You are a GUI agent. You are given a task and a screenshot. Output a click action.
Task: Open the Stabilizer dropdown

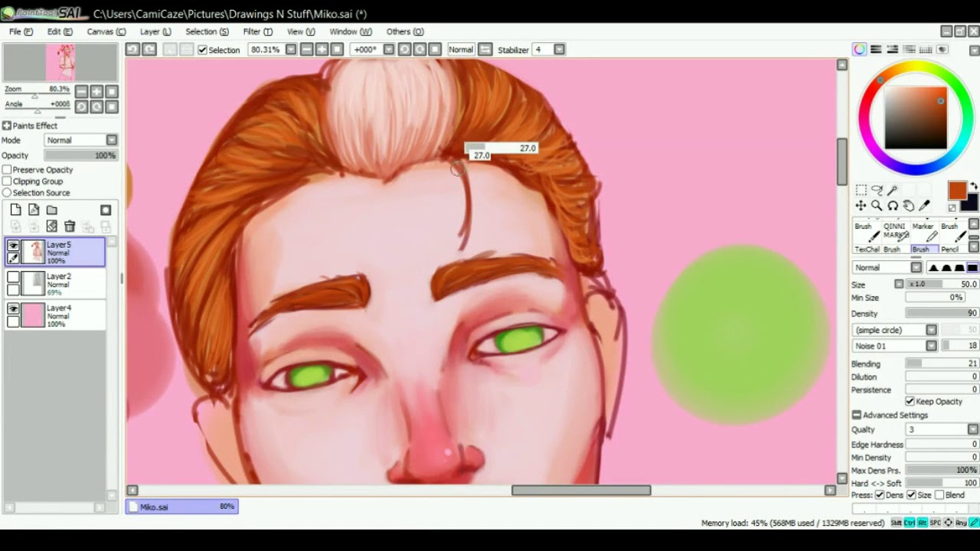(x=559, y=49)
